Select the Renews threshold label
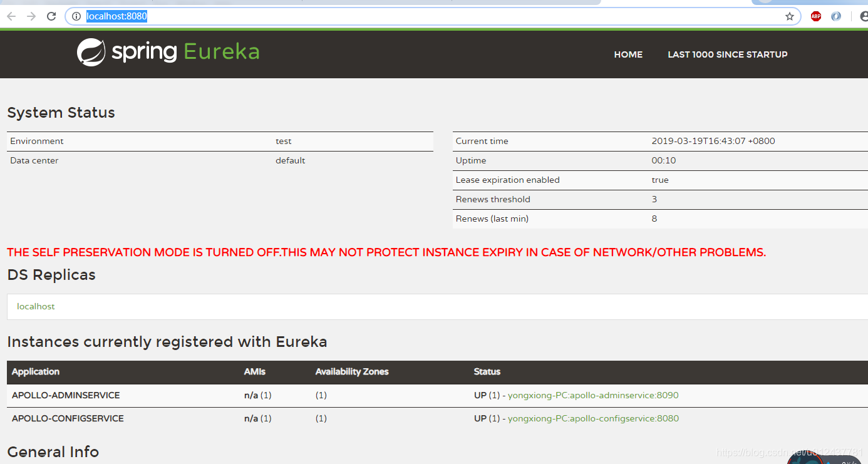This screenshot has width=868, height=464. point(493,199)
